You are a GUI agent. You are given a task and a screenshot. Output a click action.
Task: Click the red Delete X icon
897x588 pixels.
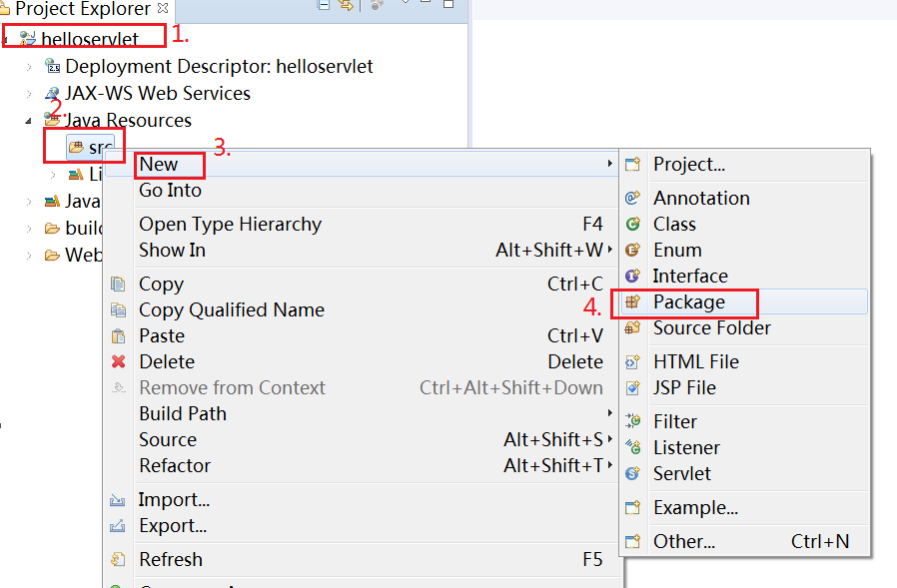pyautogui.click(x=119, y=362)
